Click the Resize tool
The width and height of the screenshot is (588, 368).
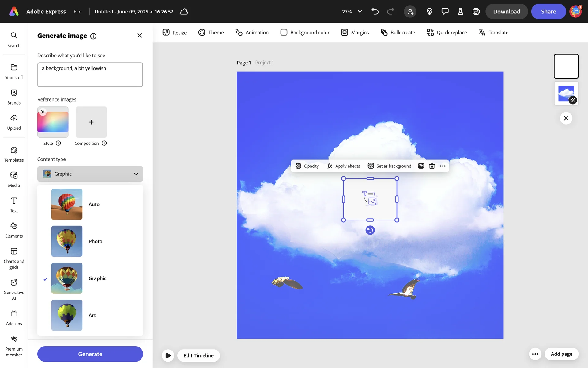175,33
